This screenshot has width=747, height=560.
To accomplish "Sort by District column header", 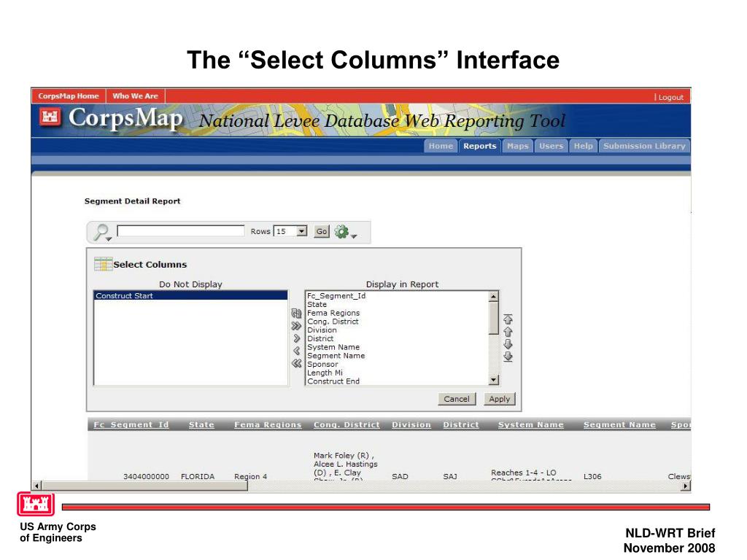I will (461, 425).
